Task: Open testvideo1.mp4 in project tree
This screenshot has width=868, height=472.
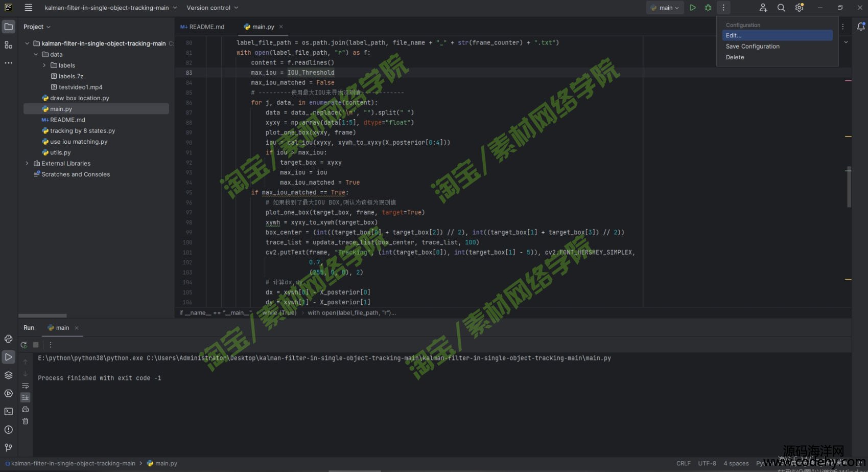Action: pyautogui.click(x=80, y=87)
